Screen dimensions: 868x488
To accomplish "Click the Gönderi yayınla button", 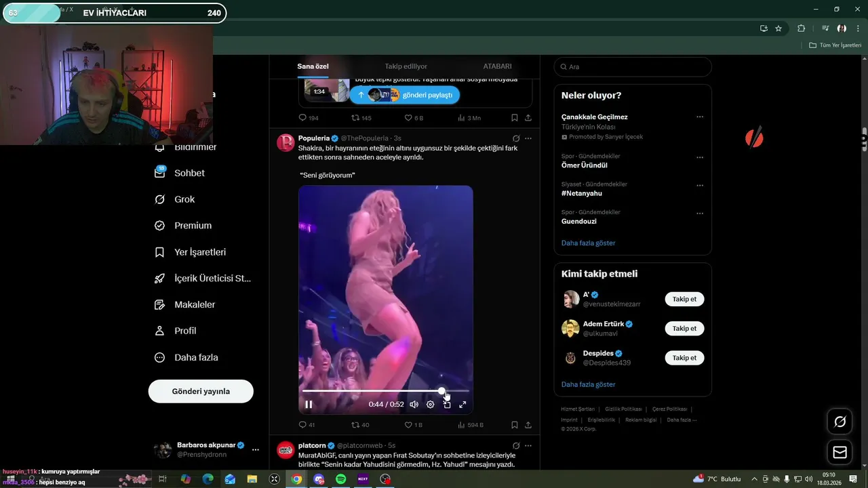I will 201,391.
